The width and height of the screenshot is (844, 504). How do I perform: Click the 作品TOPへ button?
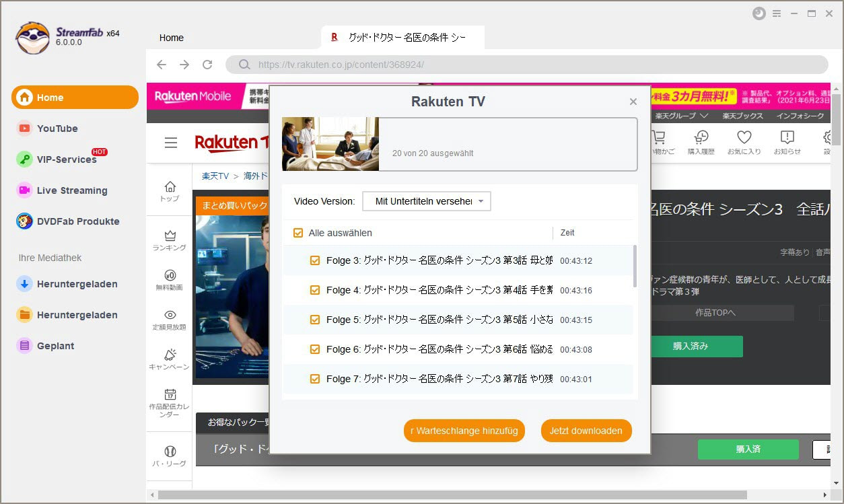click(715, 313)
